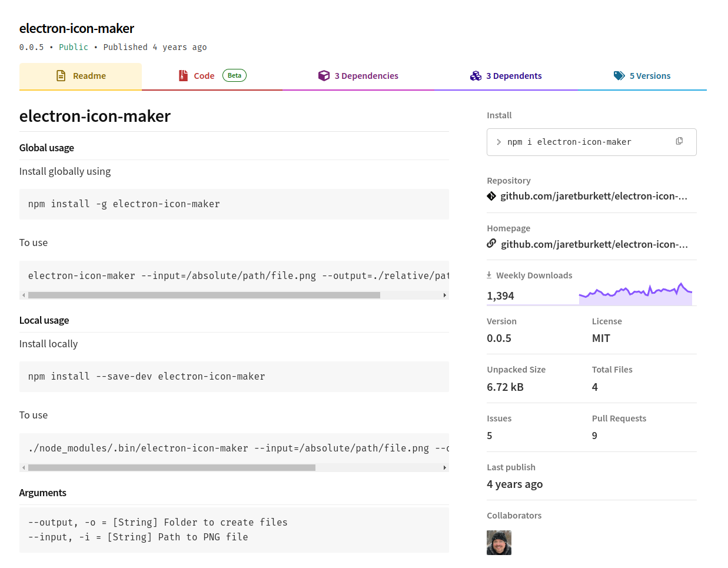Image resolution: width=728 pixels, height=568 pixels.
Task: Open the 3 Dependents page
Action: click(x=514, y=75)
